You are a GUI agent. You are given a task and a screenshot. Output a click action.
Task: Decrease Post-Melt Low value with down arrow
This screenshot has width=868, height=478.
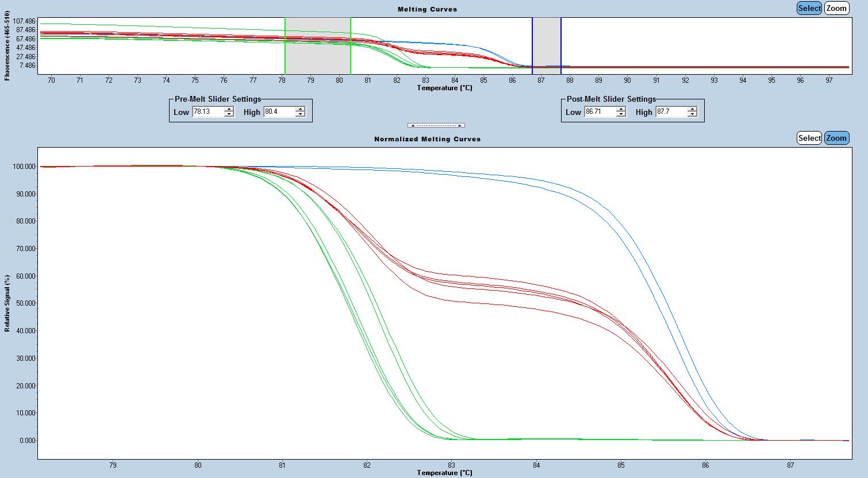point(621,114)
